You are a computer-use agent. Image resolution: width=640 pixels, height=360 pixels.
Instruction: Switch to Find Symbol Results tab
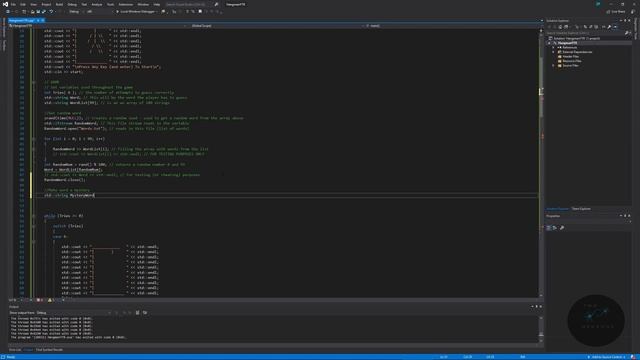tap(49, 350)
